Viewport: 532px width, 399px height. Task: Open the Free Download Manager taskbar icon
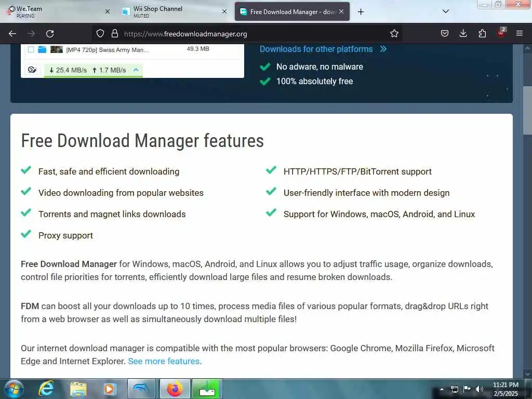[x=207, y=389]
